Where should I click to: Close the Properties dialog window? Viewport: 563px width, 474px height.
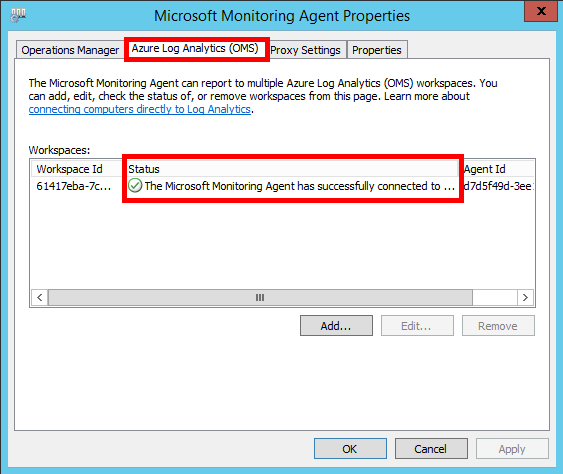(x=541, y=11)
